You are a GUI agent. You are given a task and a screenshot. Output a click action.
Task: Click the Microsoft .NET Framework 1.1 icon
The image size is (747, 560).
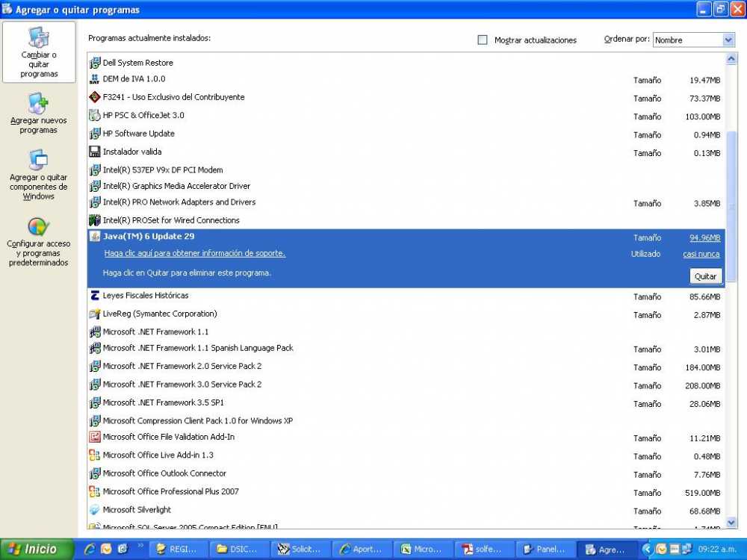(95, 332)
